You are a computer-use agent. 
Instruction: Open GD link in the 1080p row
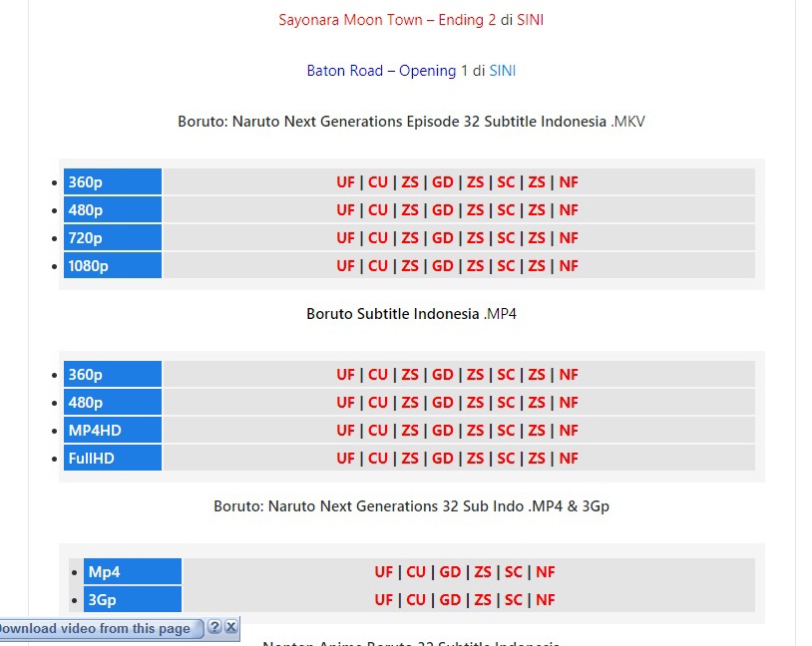[442, 266]
